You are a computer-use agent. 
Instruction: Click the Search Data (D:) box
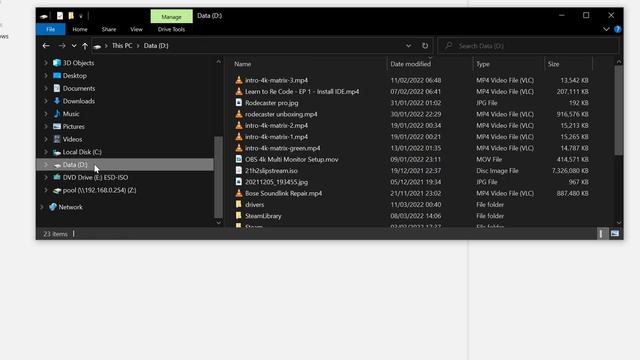pos(528,46)
